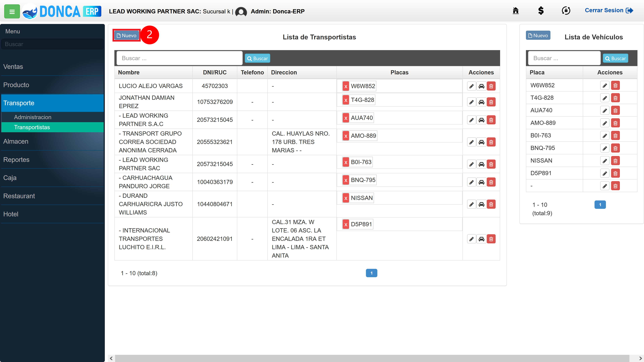Image resolution: width=644 pixels, height=362 pixels.
Task: Remove plate B0I-763 tag
Action: click(346, 162)
